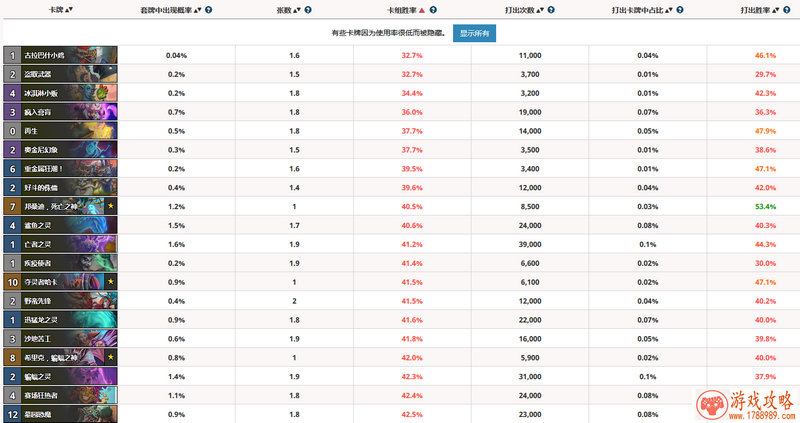
Task: Open the 冰淇淋小贩 card tile
Action: point(60,93)
